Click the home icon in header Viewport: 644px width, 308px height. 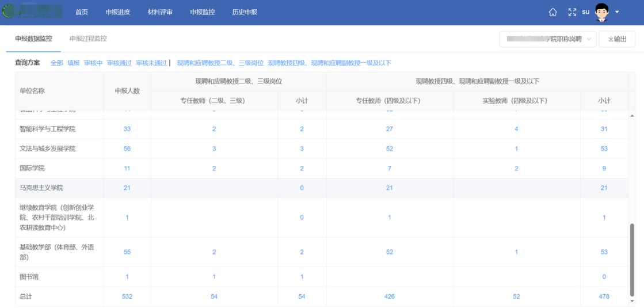tap(552, 12)
